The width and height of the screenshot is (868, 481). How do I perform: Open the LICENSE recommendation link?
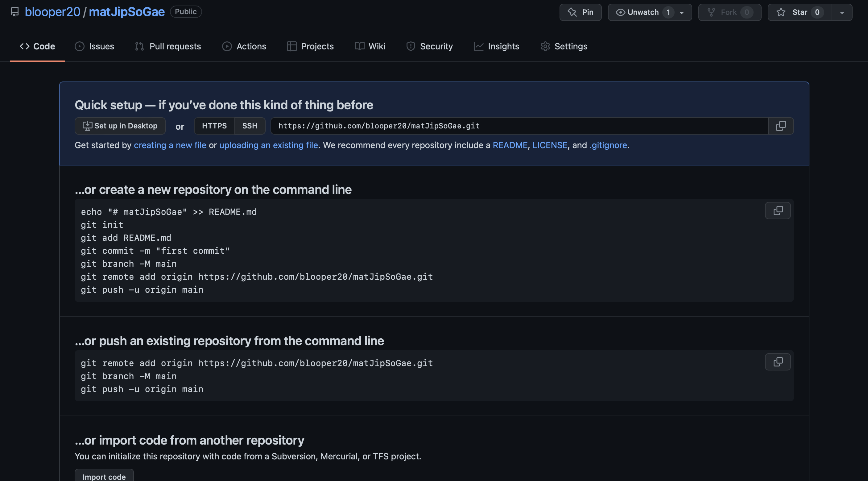click(x=550, y=145)
